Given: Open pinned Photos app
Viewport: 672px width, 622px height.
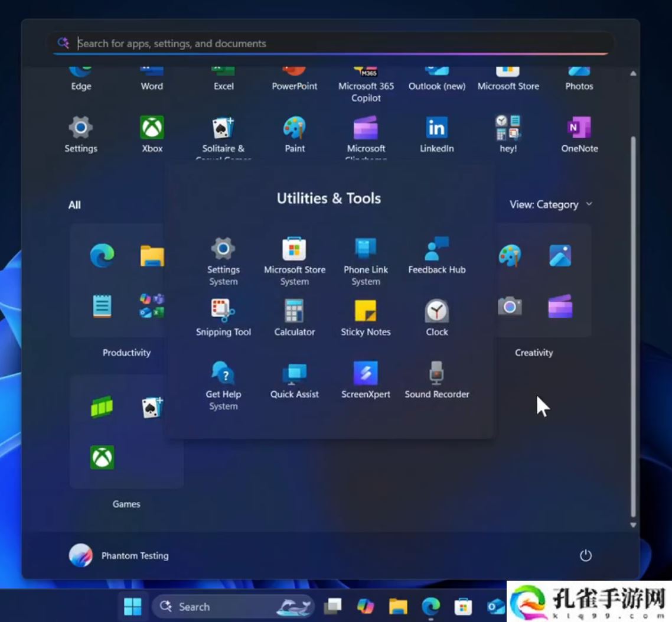Looking at the screenshot, I should (579, 80).
